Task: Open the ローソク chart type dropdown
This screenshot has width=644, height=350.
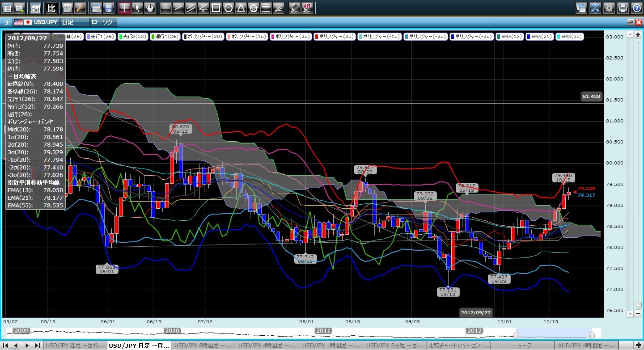Action: click(103, 22)
